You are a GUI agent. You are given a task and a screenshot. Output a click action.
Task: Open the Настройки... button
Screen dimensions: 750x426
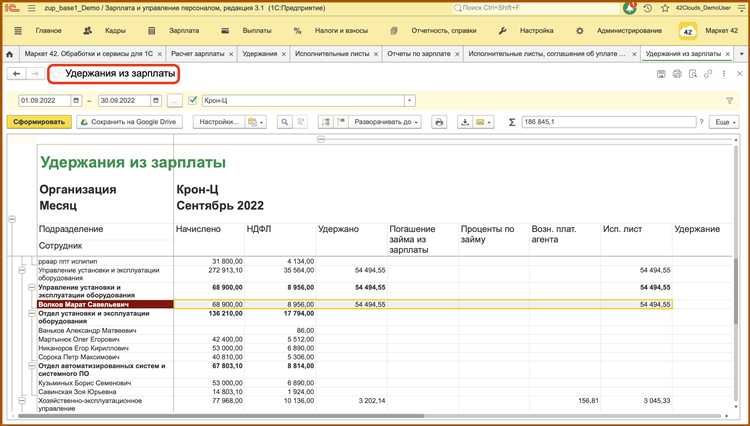click(219, 122)
